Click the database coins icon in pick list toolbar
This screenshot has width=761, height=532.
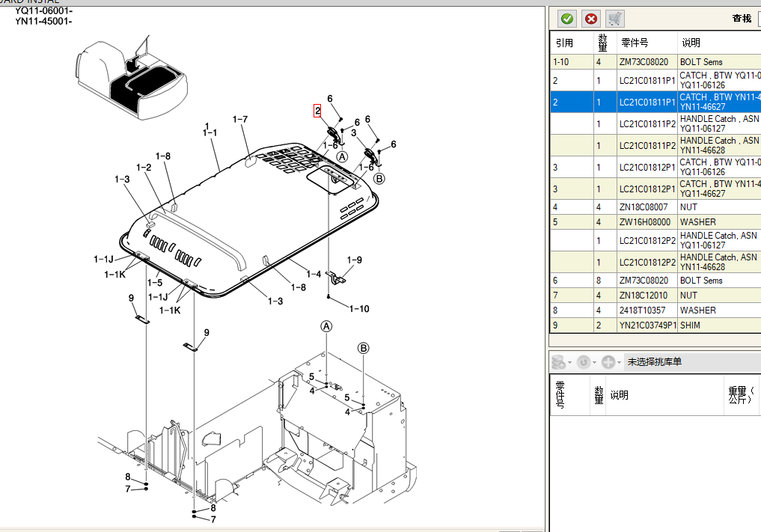click(x=558, y=362)
